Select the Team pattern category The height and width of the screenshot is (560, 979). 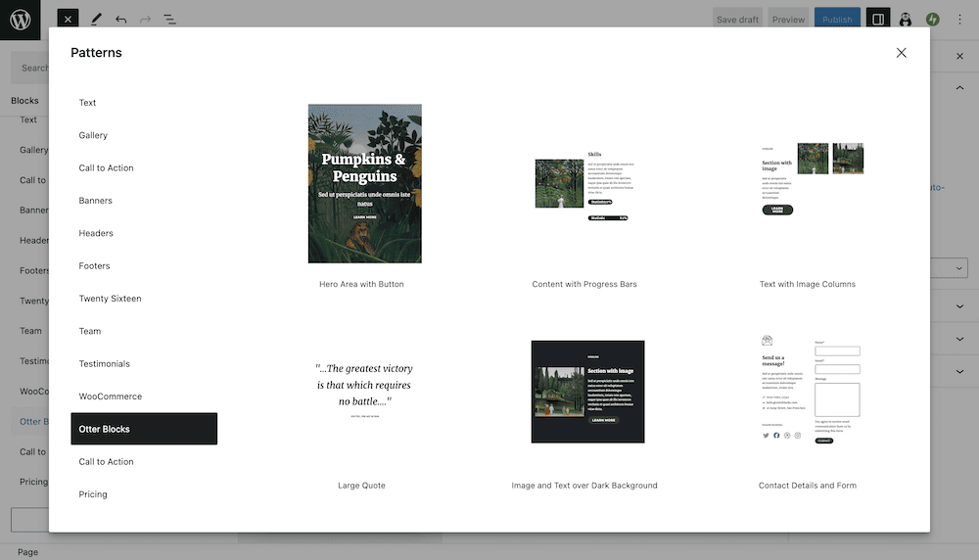point(144,331)
